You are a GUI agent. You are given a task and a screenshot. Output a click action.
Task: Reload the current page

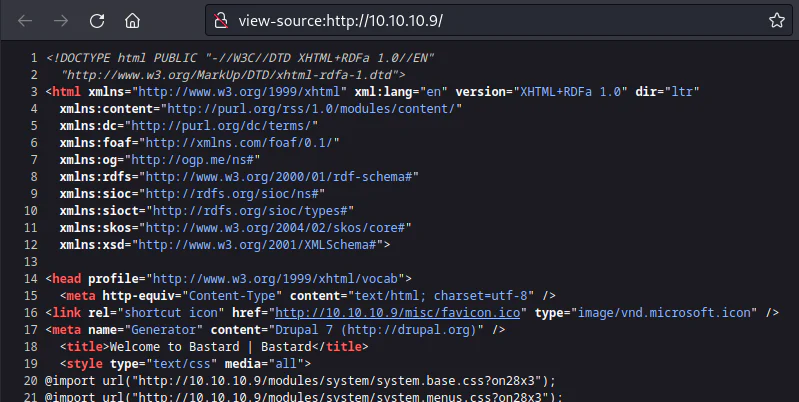pyautogui.click(x=97, y=20)
